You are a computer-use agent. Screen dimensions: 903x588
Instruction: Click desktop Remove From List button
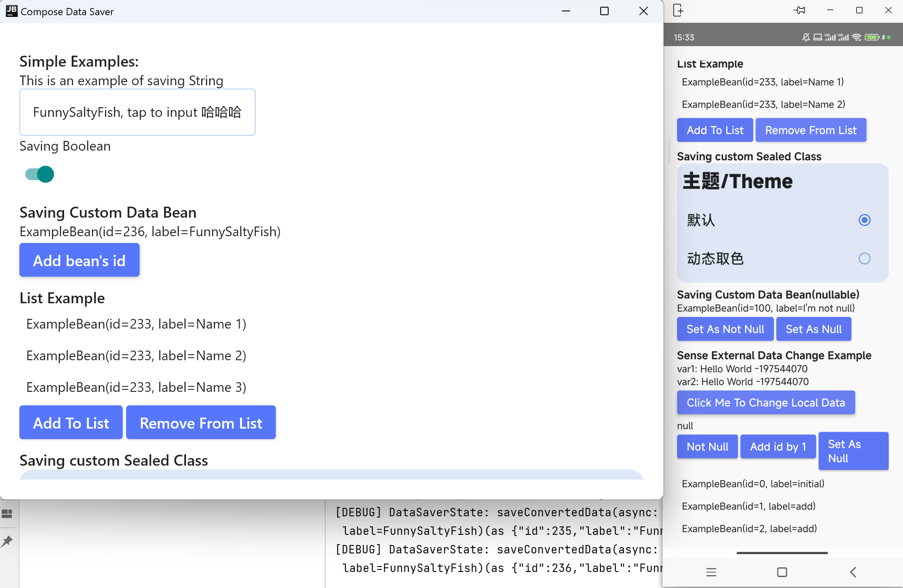coord(201,423)
